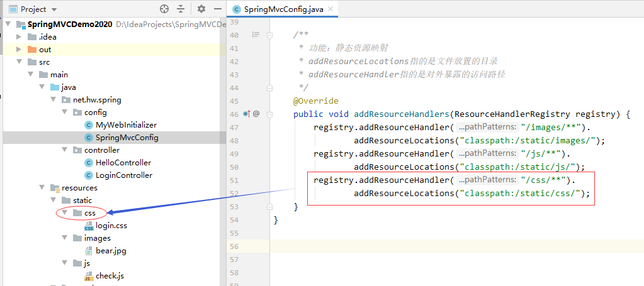Collapse the resources folder
644x286 pixels.
click(42, 187)
